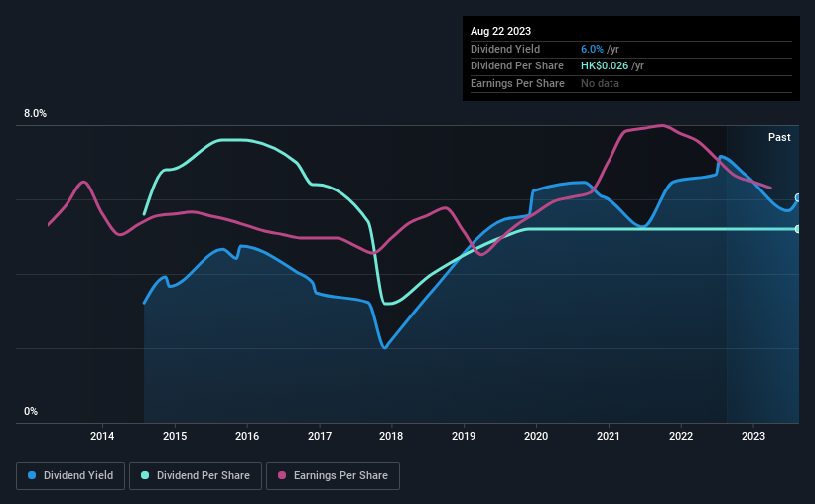Click the blue Dividend Yield legend dot
Image resolution: width=815 pixels, height=504 pixels.
tap(32, 475)
